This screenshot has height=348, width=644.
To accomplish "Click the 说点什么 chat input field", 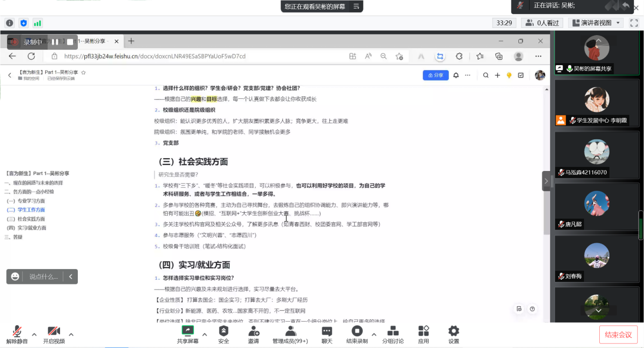I will (x=44, y=276).
